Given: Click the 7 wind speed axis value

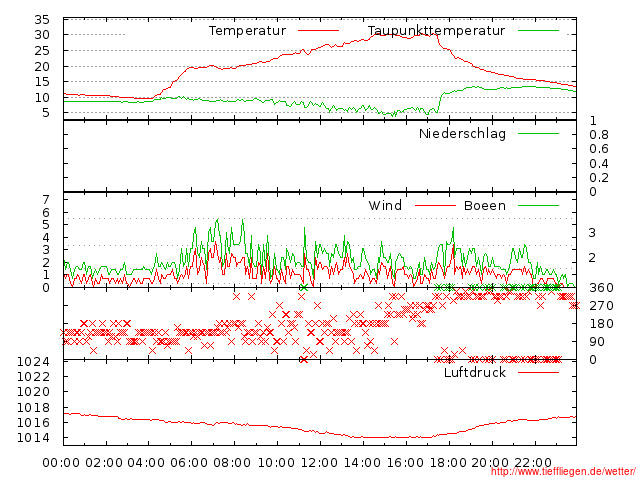Looking at the screenshot, I should pyautogui.click(x=46, y=200).
